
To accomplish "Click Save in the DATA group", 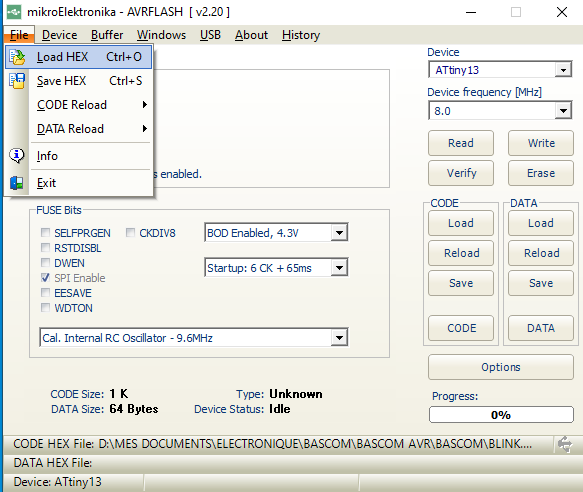I will (x=541, y=283).
